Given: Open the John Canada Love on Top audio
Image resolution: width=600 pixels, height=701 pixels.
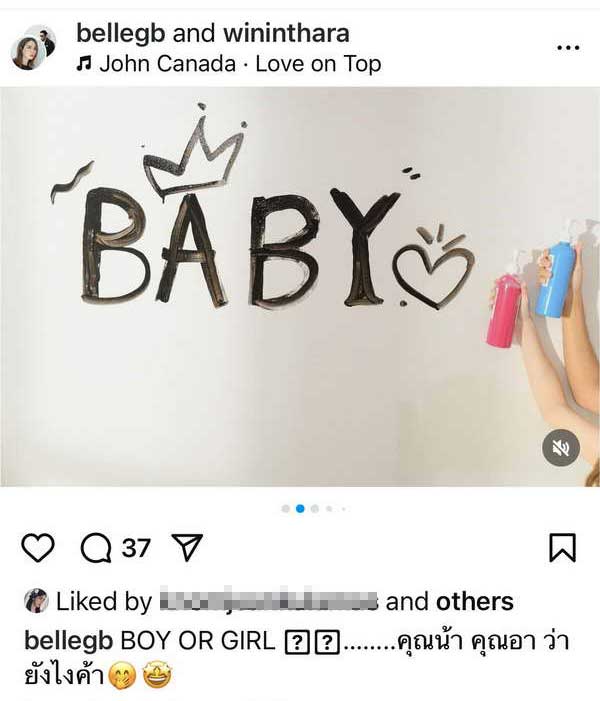Looking at the screenshot, I should click(241, 64).
